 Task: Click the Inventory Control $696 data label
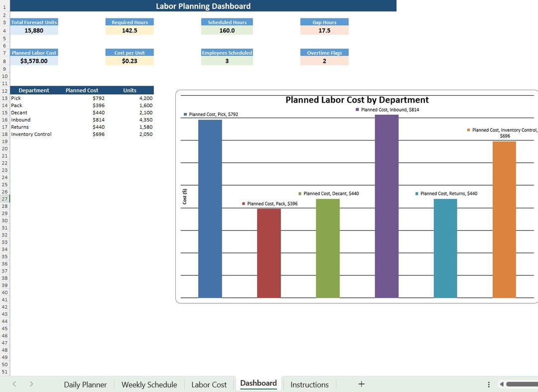click(502, 132)
